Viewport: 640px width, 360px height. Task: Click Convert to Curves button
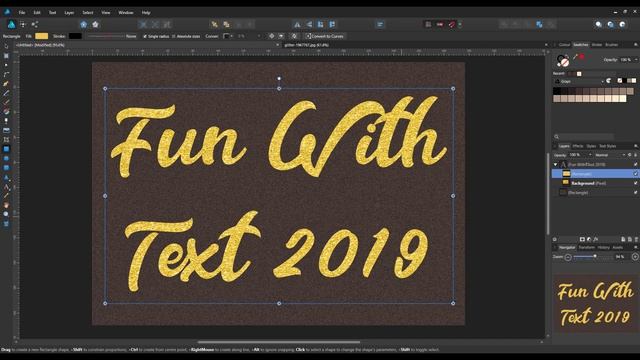click(325, 36)
